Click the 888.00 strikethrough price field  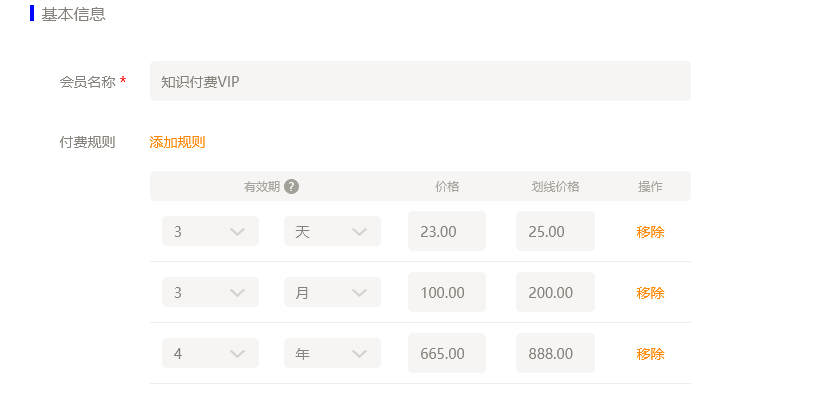pyautogui.click(x=555, y=353)
